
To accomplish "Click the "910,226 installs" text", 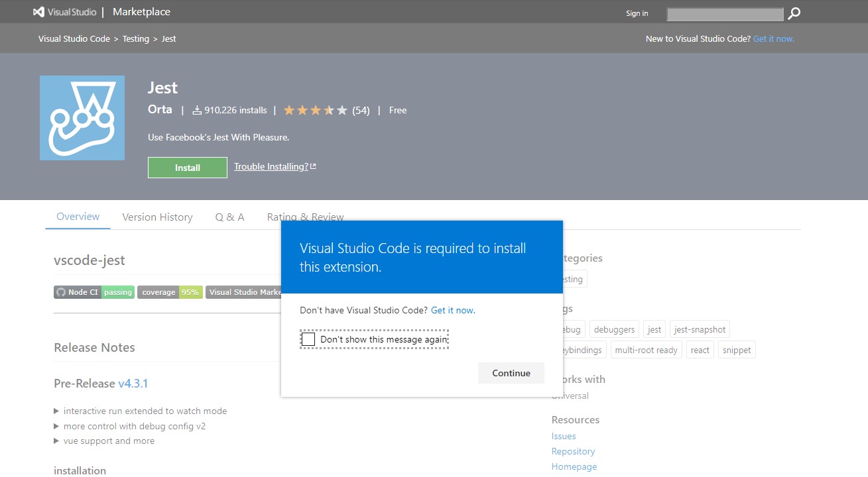I will 236,110.
